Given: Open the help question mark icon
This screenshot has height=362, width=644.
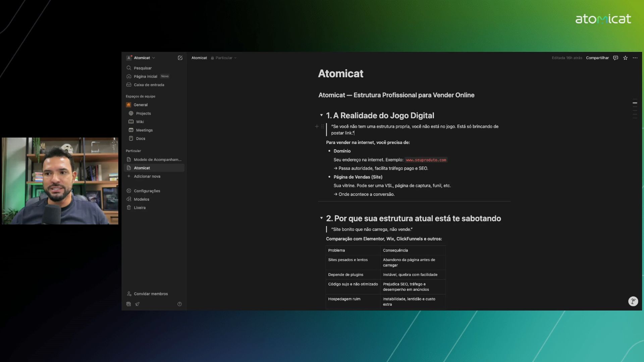Looking at the screenshot, I should [x=179, y=304].
